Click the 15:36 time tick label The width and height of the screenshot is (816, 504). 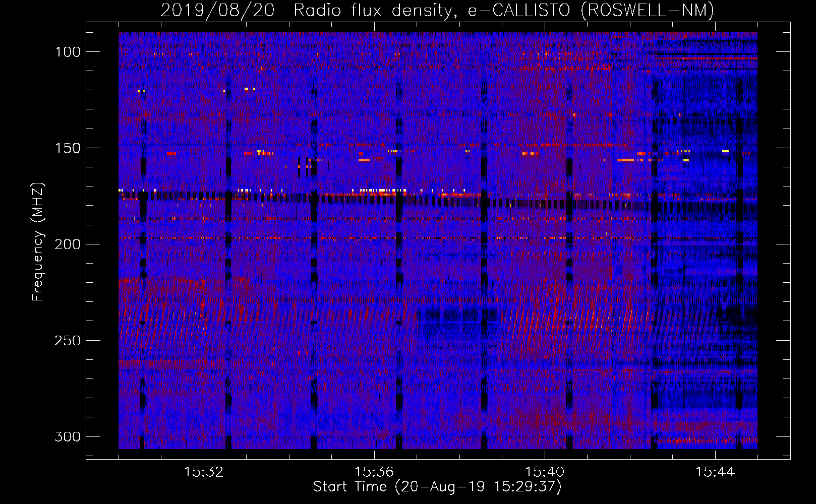(374, 472)
